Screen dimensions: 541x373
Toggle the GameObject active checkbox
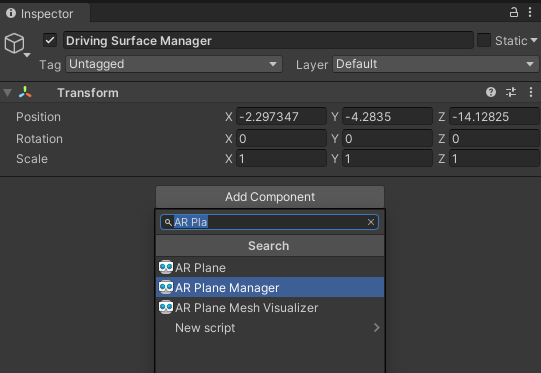[x=50, y=40]
